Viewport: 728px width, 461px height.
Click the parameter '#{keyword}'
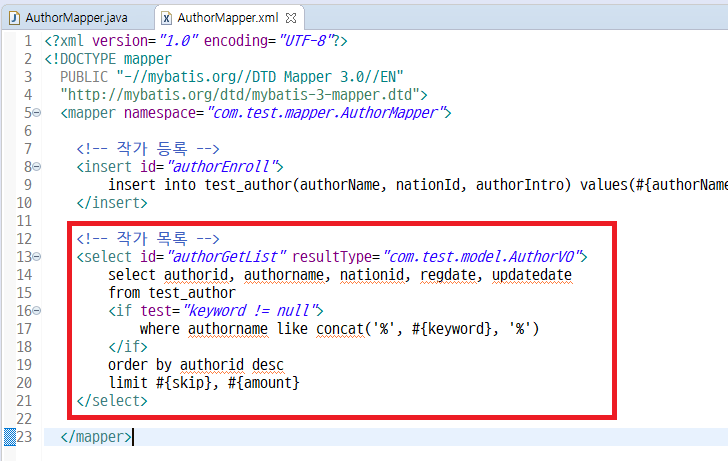click(x=451, y=329)
